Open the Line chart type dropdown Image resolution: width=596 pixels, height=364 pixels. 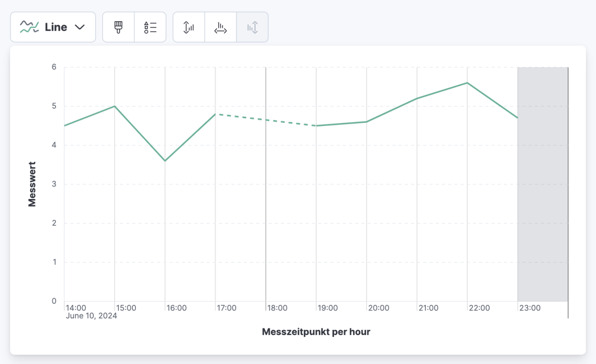coord(53,27)
